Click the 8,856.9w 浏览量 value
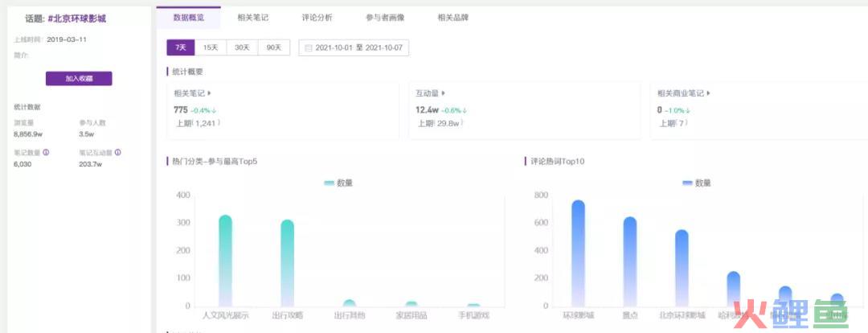 (29, 134)
